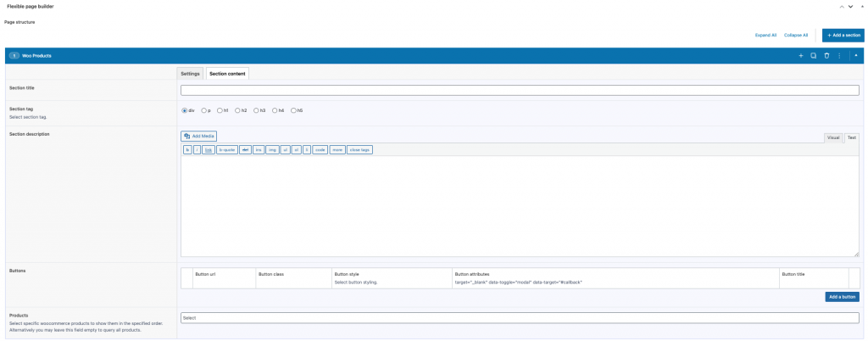
Task: Select the h4 section tag
Action: point(275,110)
